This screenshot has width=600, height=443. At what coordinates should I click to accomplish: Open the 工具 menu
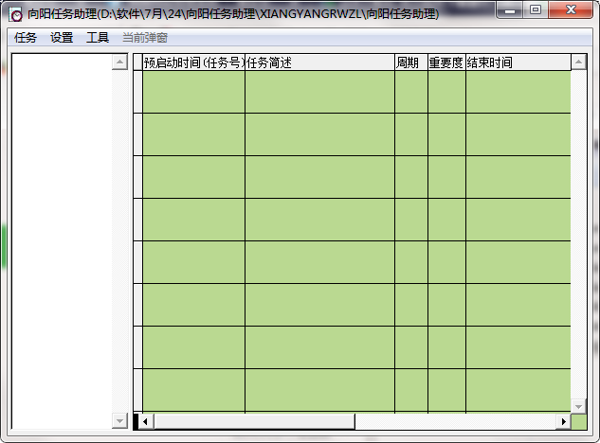tap(98, 38)
